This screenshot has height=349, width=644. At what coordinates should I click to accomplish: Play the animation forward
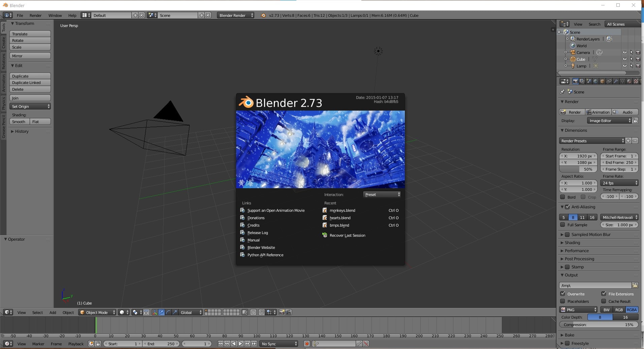click(240, 344)
